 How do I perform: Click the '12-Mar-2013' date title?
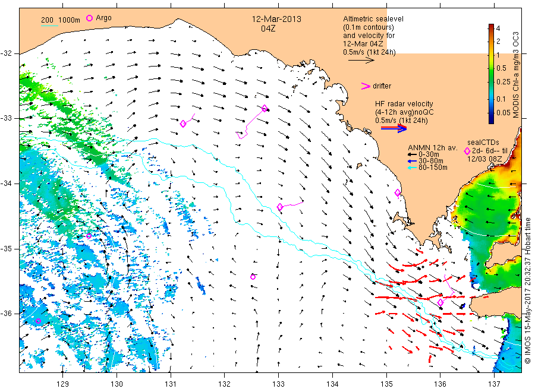click(x=276, y=19)
